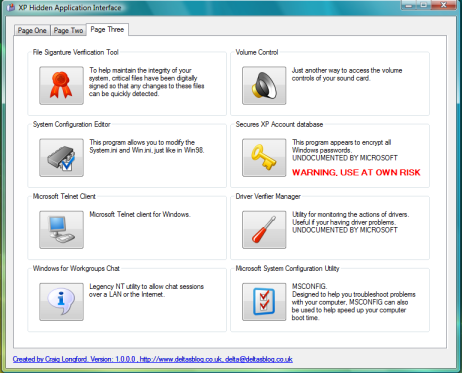Click the 'Microsoft System Configuration Utility' label
This screenshot has height=373, width=462.
click(287, 268)
